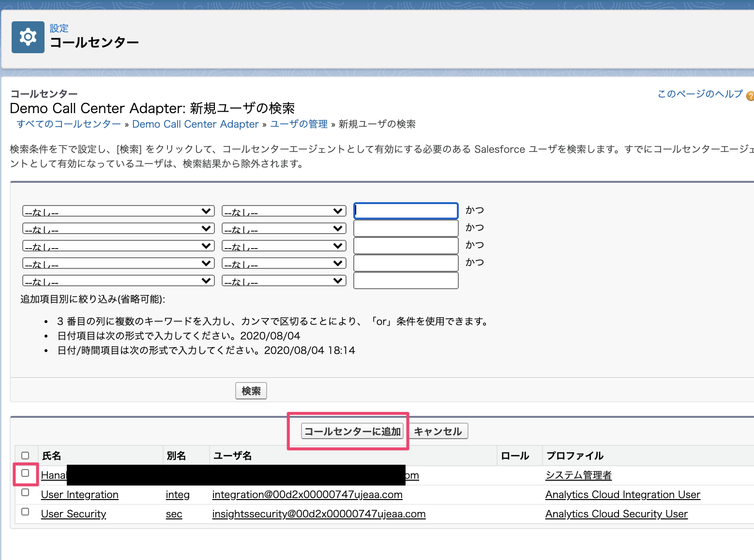Image resolution: width=754 pixels, height=560 pixels.
Task: Open the operator dropdown in the second filter row
Action: coord(284,228)
